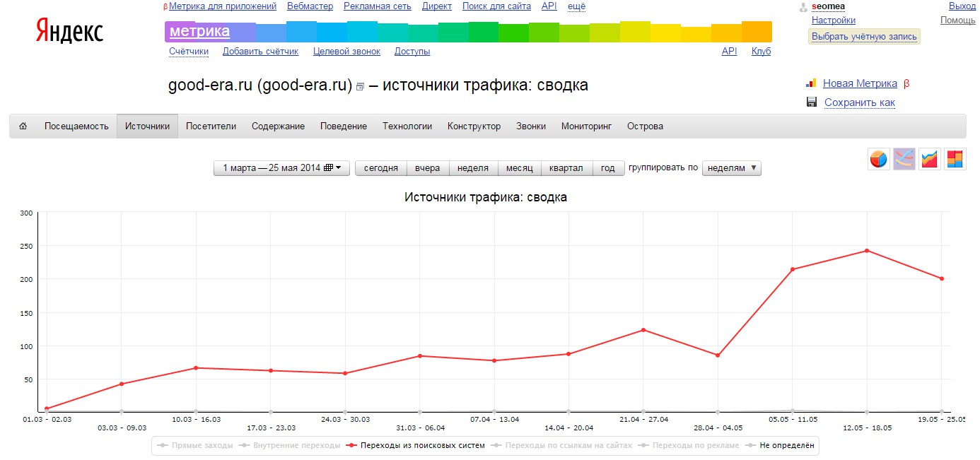Open the Настройки settings link
Screen dimensions: 980x460
click(834, 20)
